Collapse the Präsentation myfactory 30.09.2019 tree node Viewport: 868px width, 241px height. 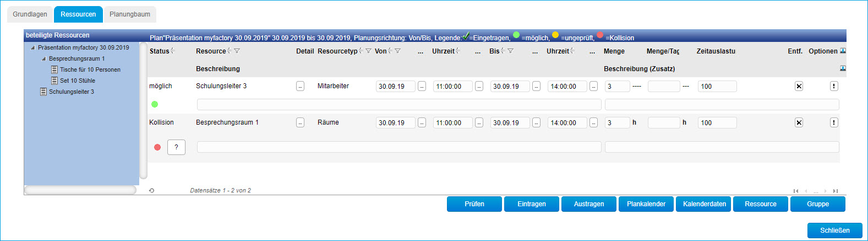(33, 48)
